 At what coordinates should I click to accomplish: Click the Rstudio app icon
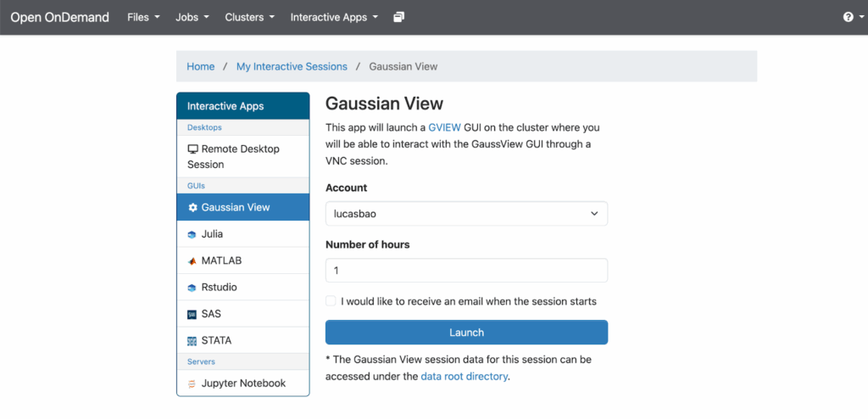192,288
